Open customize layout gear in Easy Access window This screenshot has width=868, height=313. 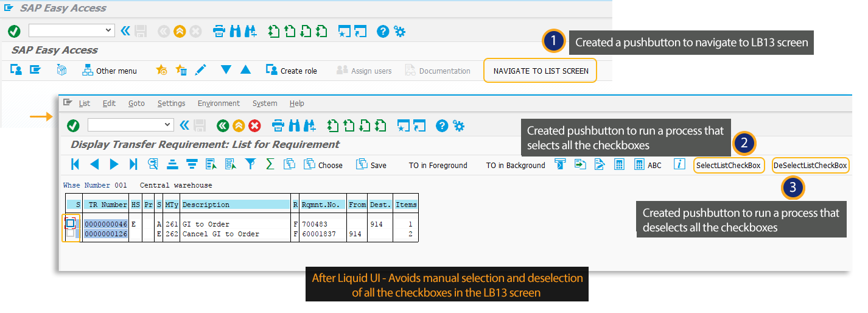(399, 31)
